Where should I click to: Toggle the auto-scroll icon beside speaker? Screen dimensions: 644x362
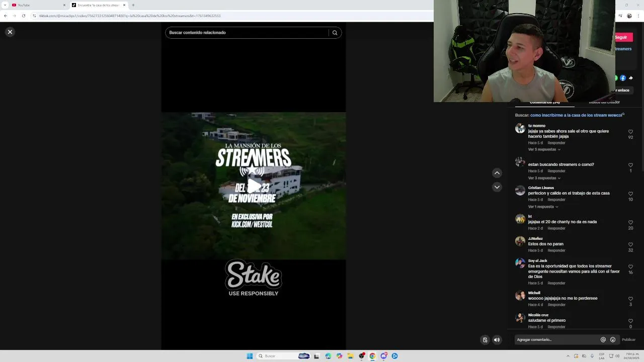tap(485, 340)
